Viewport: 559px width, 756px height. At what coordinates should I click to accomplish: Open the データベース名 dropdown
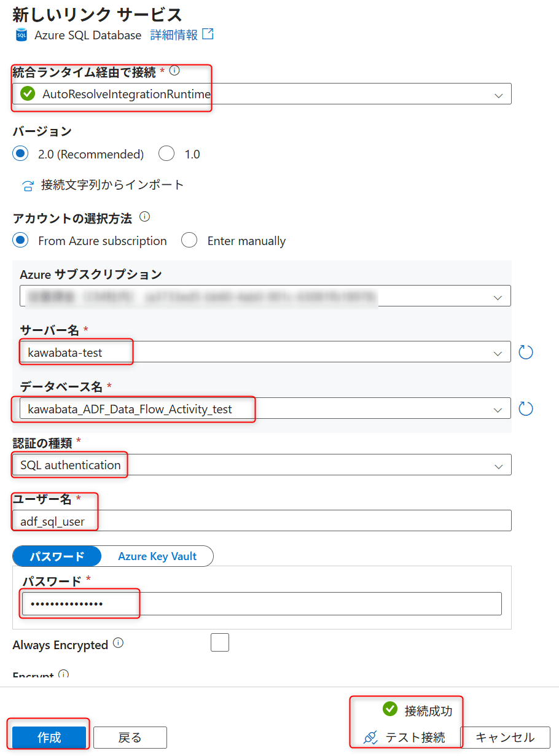pos(265,408)
